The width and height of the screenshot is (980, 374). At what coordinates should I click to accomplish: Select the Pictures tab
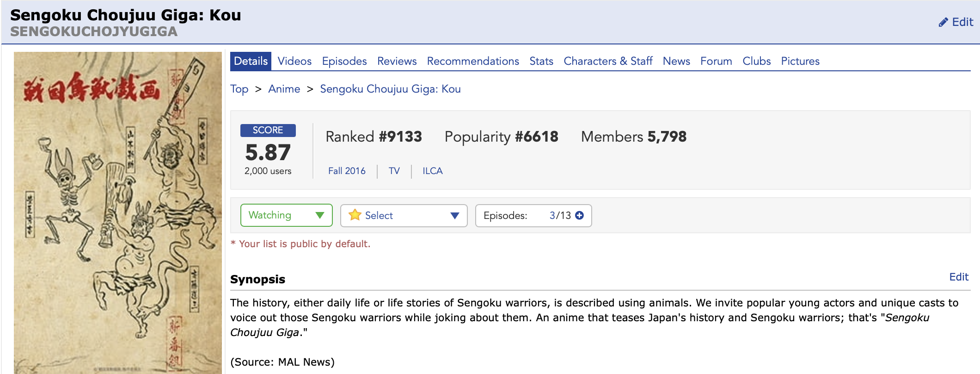coord(800,61)
